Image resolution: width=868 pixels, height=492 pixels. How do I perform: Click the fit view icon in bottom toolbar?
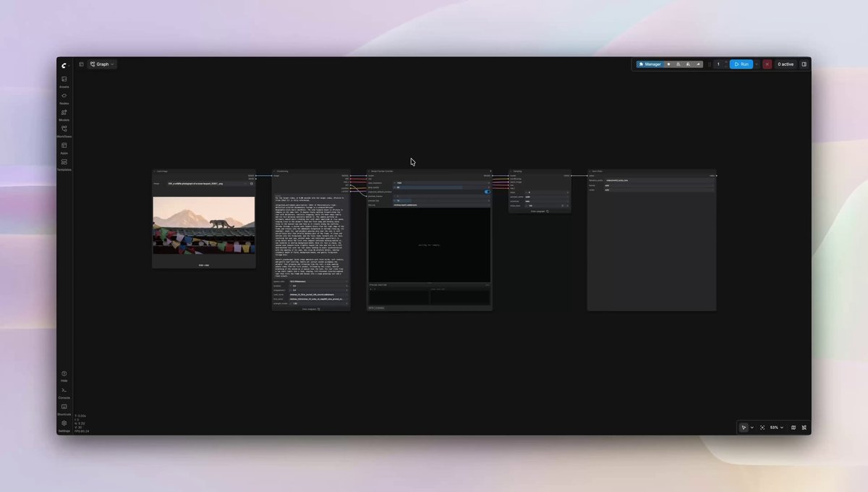coord(762,428)
